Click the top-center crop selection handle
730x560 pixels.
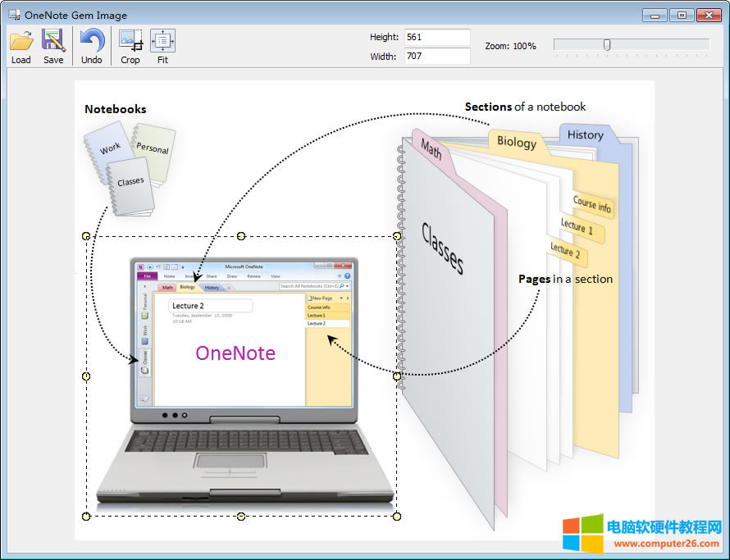pyautogui.click(x=241, y=236)
